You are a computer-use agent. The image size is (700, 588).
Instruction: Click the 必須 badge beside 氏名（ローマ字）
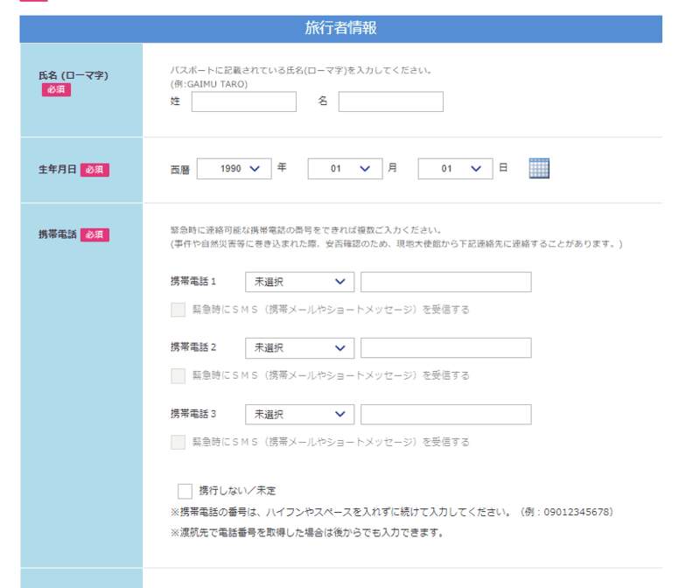55,89
